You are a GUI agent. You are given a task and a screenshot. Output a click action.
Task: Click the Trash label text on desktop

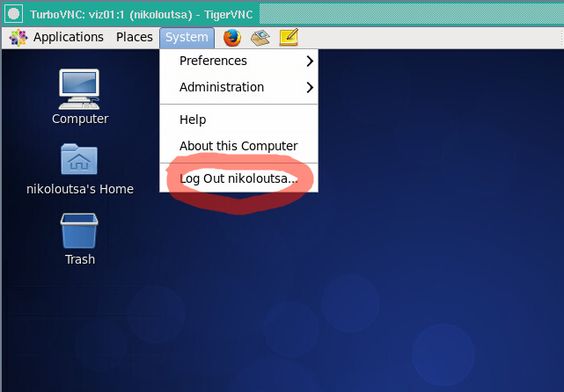click(80, 259)
